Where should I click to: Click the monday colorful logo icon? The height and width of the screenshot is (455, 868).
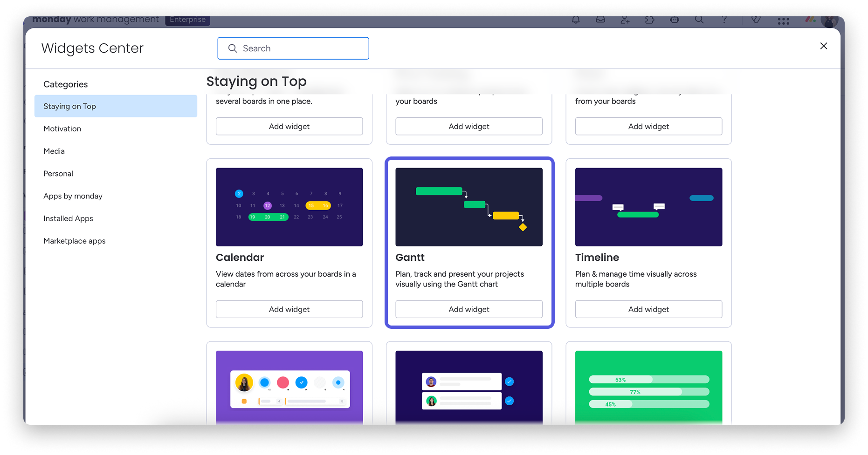[x=810, y=20]
